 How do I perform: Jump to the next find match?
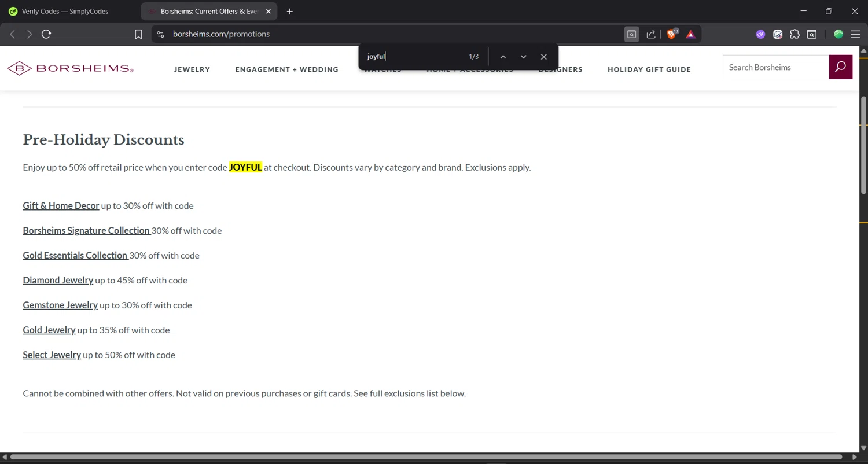point(523,57)
